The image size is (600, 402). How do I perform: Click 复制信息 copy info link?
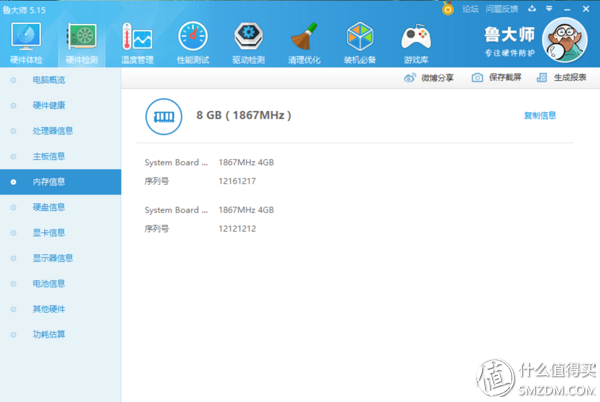[x=540, y=116]
